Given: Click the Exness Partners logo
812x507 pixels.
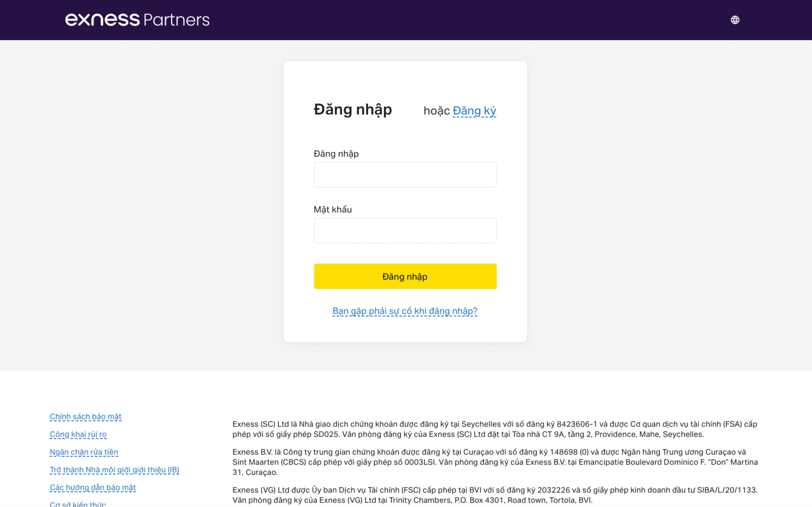Looking at the screenshot, I should (137, 20).
